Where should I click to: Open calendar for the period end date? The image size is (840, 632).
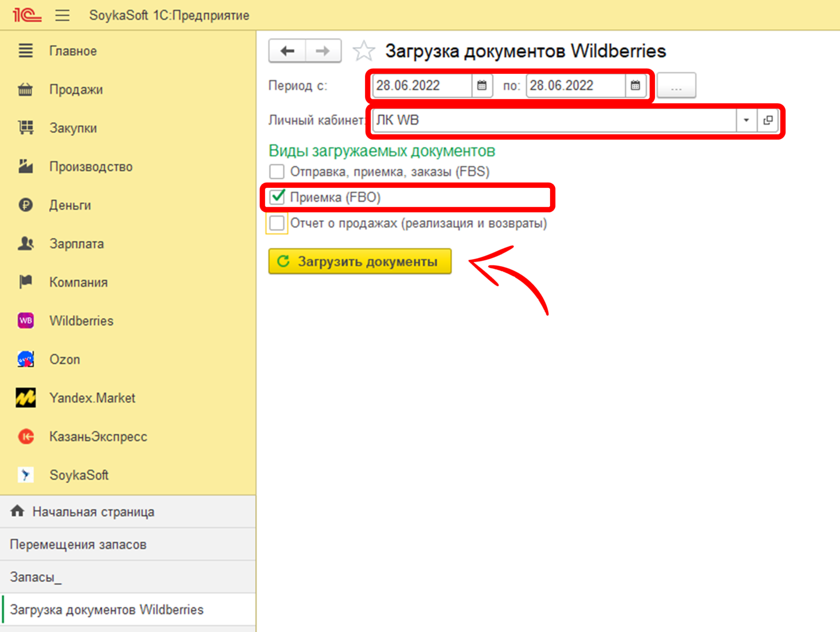click(635, 85)
